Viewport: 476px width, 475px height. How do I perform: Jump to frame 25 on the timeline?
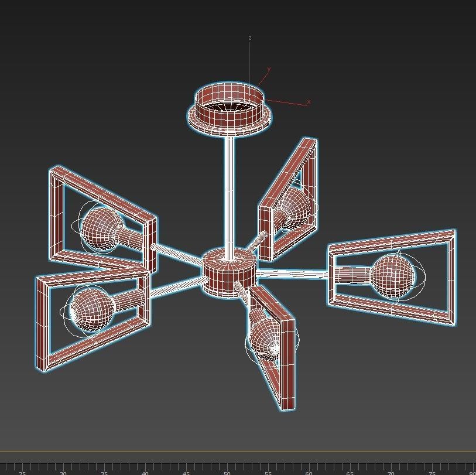point(22,473)
